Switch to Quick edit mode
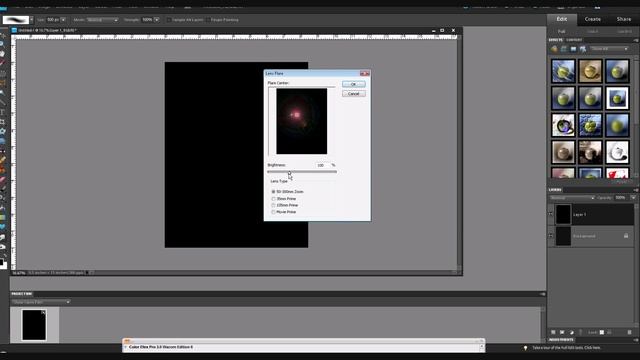This screenshot has height=360, width=640. pos(593,31)
